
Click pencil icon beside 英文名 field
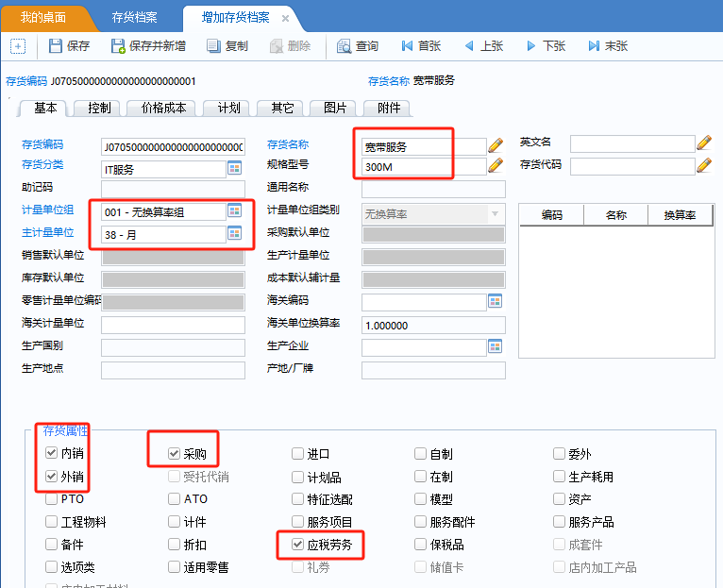pos(703,143)
